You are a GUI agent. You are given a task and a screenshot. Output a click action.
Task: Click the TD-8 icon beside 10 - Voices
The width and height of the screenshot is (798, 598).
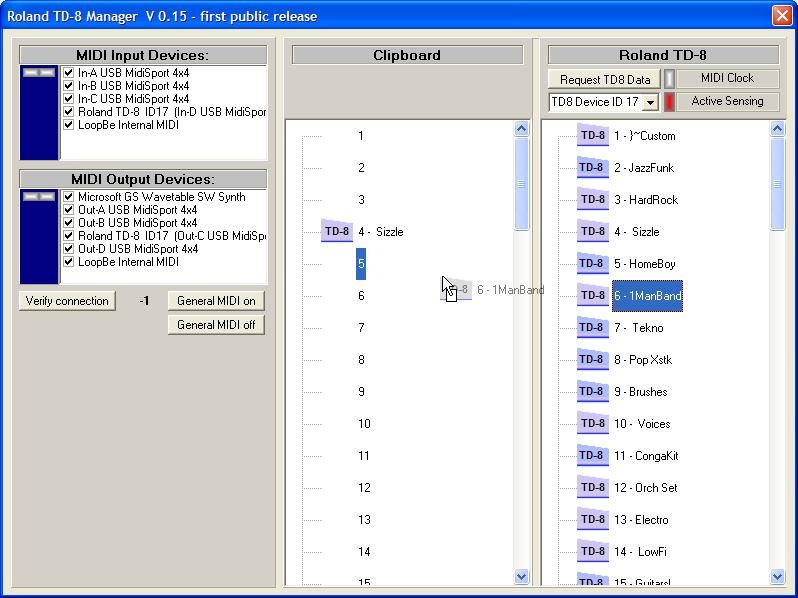coord(593,424)
